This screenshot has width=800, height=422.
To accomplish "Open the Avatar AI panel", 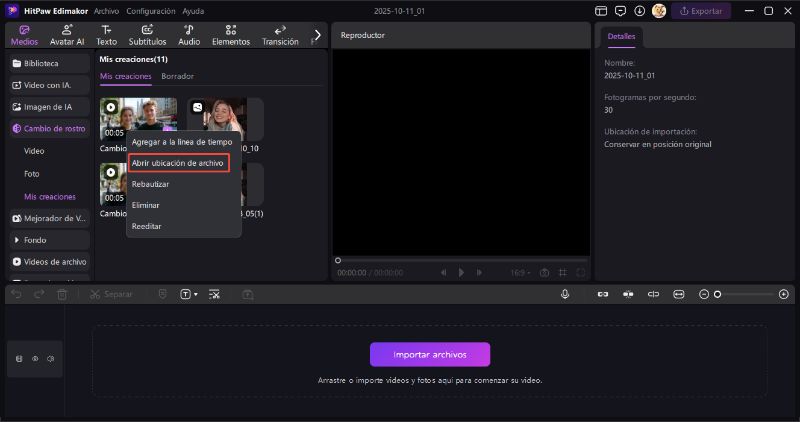I will [67, 35].
